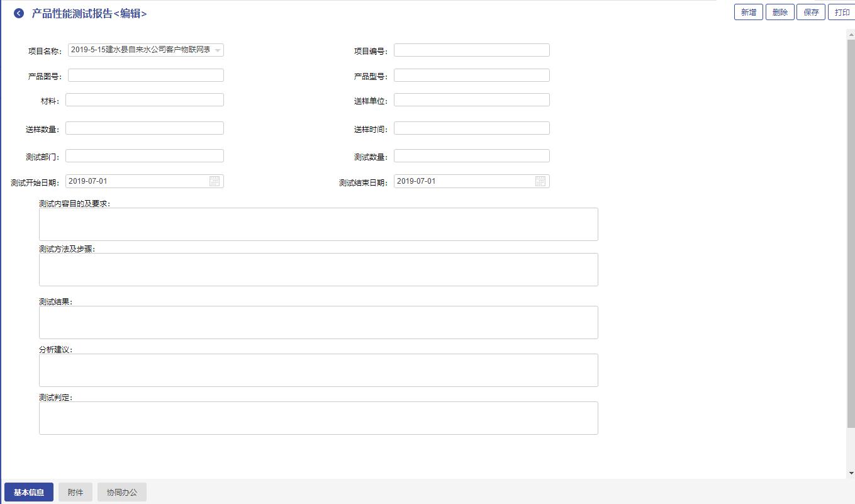Image resolution: width=855 pixels, height=504 pixels.
Task: Focus the 送样单位 text box
Action: coord(471,100)
